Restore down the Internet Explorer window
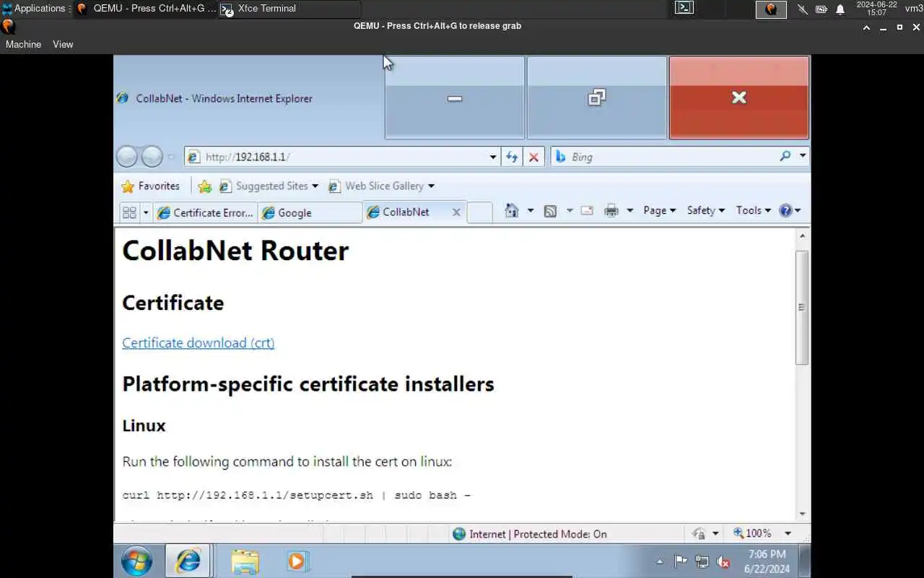Screen dimensions: 924x578 click(x=597, y=98)
